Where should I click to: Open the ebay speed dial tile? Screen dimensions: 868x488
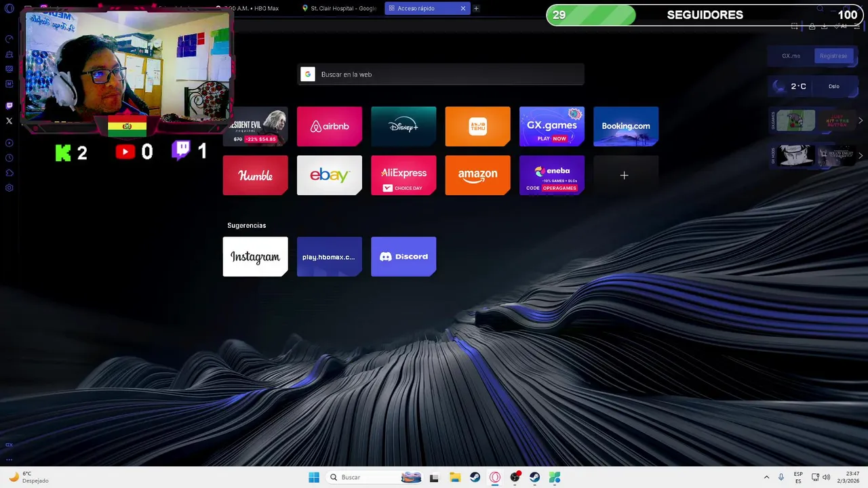(x=330, y=176)
